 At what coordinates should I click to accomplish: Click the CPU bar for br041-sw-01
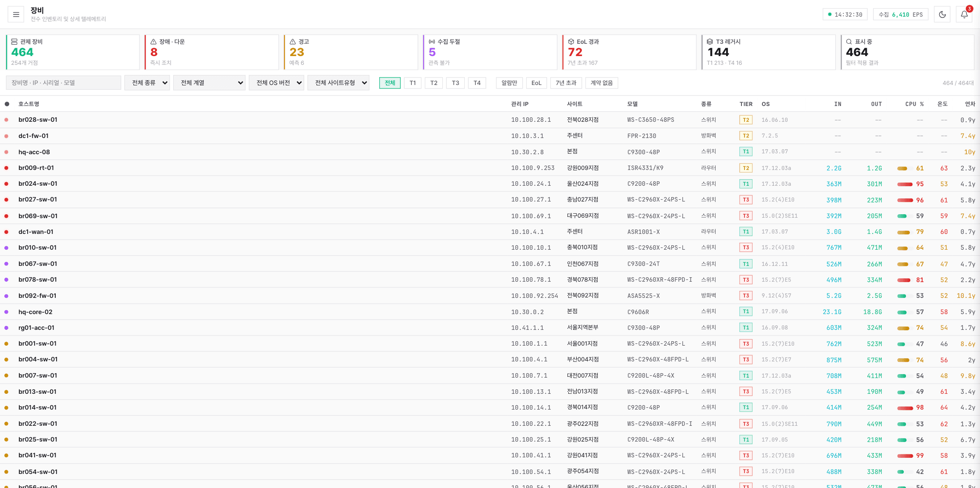[x=905, y=456]
